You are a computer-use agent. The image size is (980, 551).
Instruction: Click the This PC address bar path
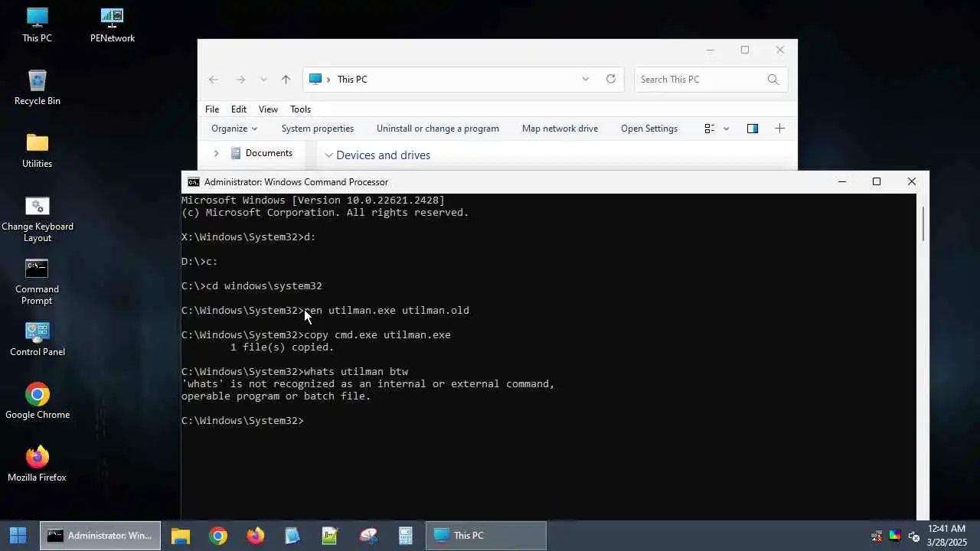[x=352, y=80]
